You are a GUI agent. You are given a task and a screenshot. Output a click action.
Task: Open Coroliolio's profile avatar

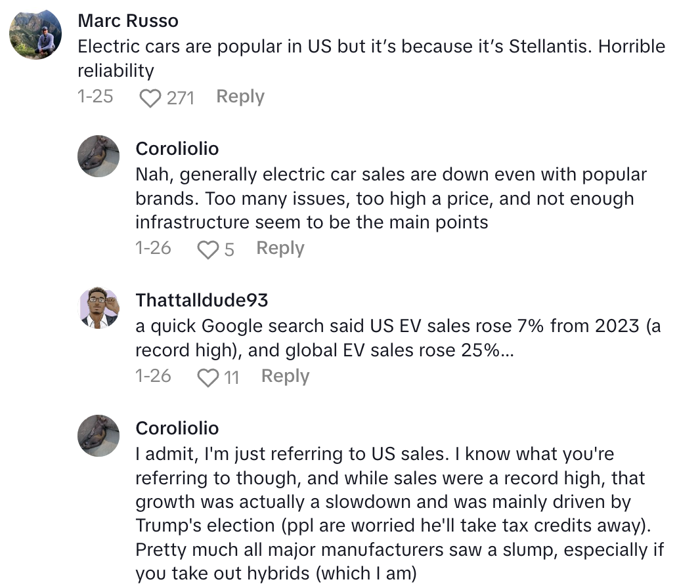pyautogui.click(x=98, y=156)
